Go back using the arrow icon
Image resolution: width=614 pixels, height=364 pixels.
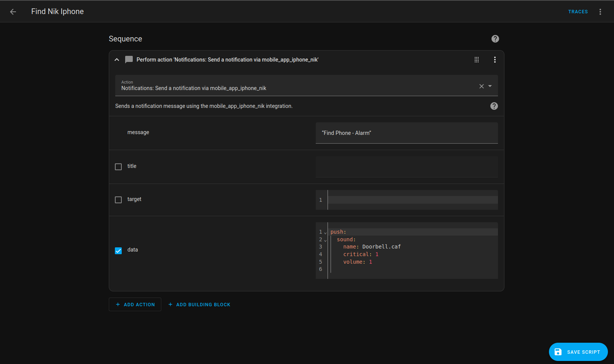click(13, 12)
